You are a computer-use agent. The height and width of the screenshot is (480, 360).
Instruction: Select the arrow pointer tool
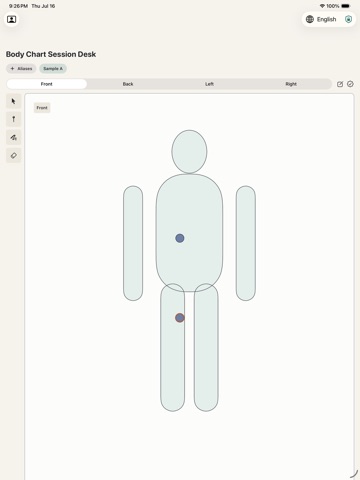point(14,101)
